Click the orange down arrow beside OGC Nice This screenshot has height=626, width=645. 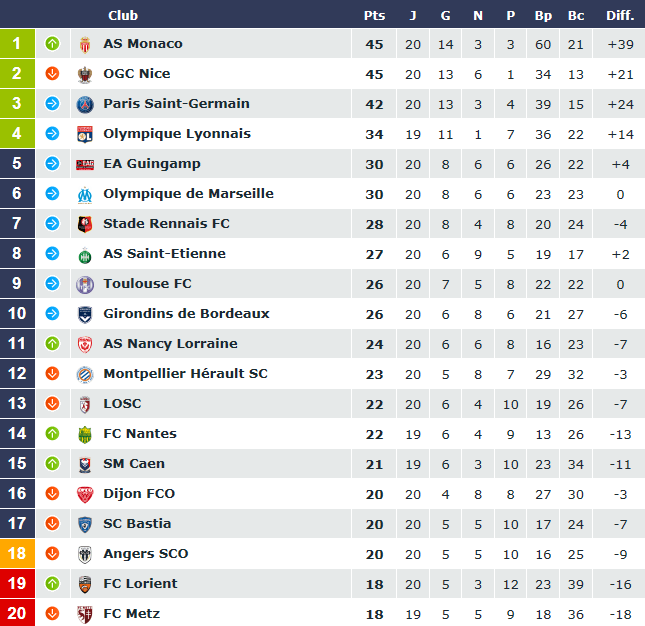tap(52, 73)
